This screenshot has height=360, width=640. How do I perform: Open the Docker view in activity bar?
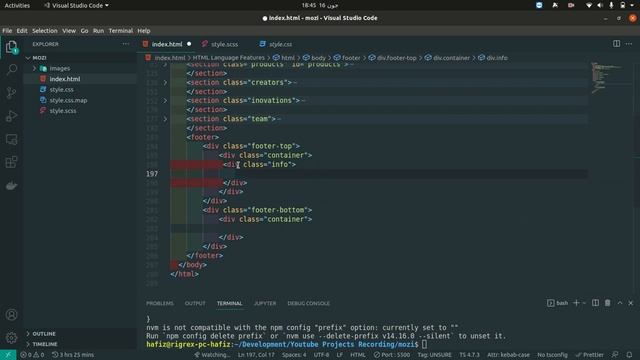pyautogui.click(x=11, y=186)
